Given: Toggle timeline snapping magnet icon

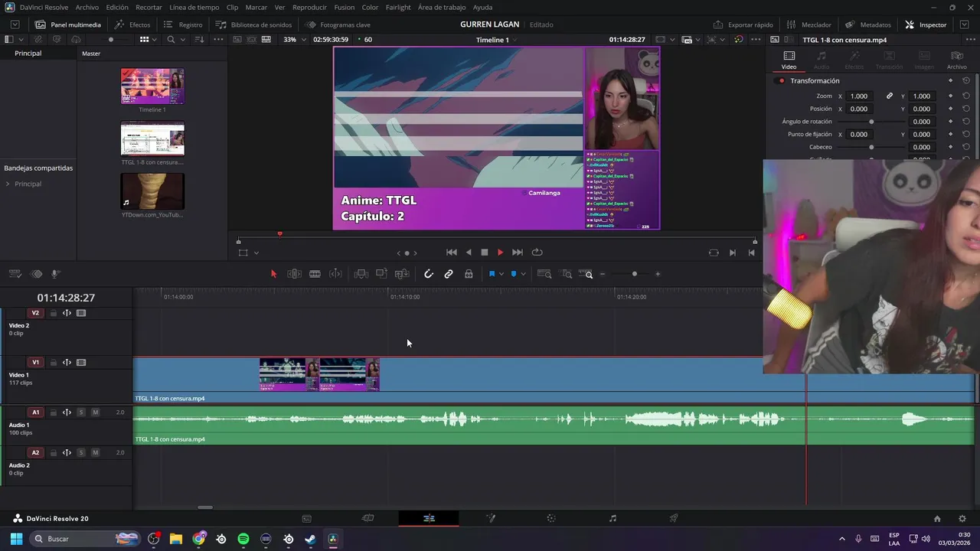Looking at the screenshot, I should pyautogui.click(x=429, y=274).
